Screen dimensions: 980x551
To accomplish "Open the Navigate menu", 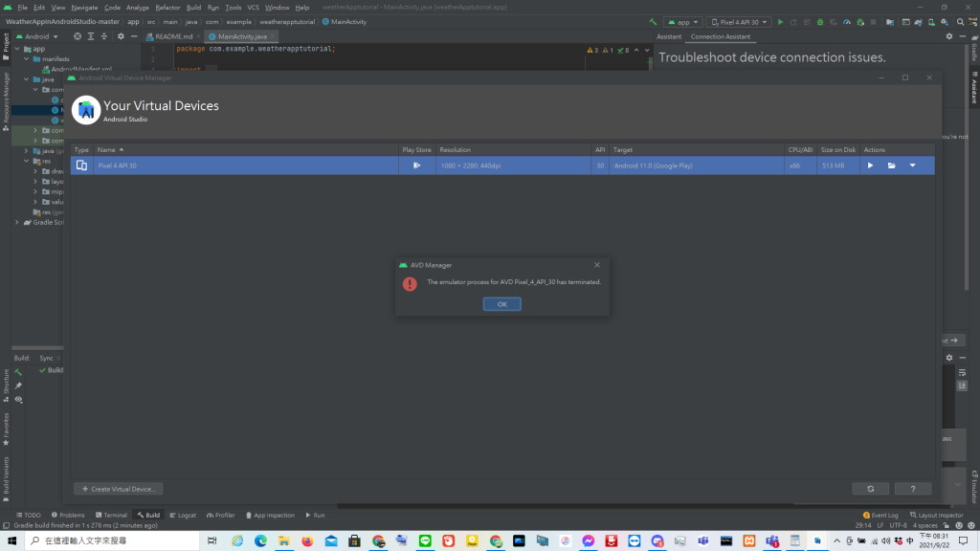I will click(84, 8).
